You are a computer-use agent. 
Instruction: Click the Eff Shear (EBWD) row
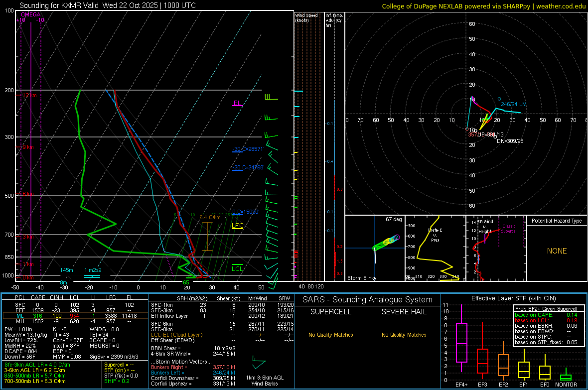[x=222, y=340]
